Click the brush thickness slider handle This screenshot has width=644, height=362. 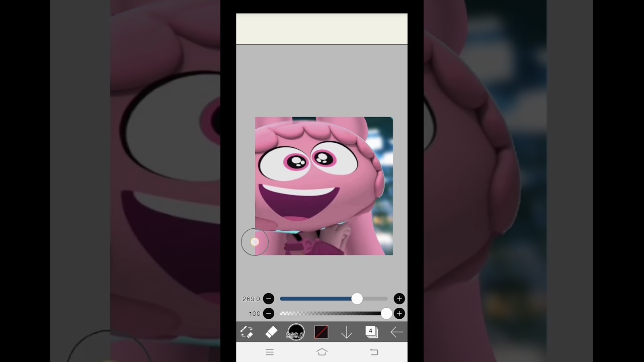pyautogui.click(x=357, y=299)
